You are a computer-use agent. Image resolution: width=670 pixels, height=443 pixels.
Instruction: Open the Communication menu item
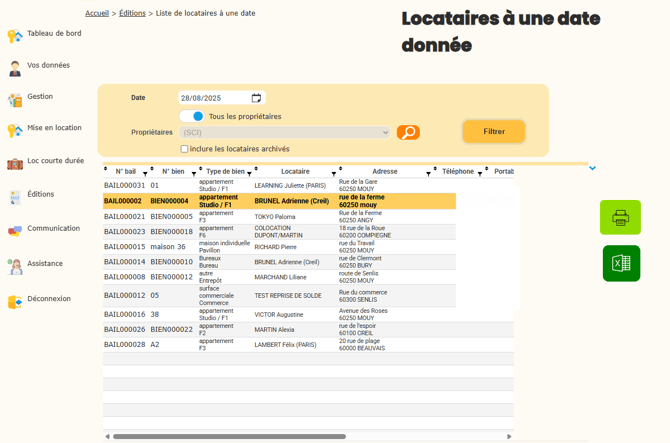(53, 228)
